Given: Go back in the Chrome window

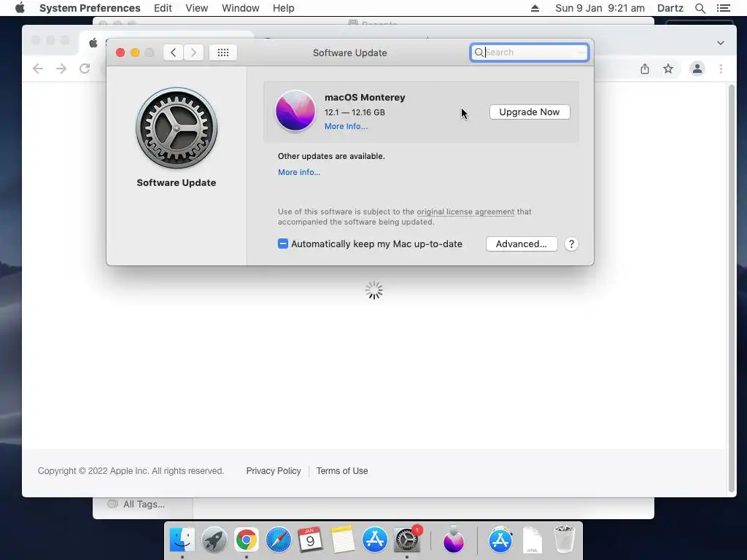Looking at the screenshot, I should [38, 69].
